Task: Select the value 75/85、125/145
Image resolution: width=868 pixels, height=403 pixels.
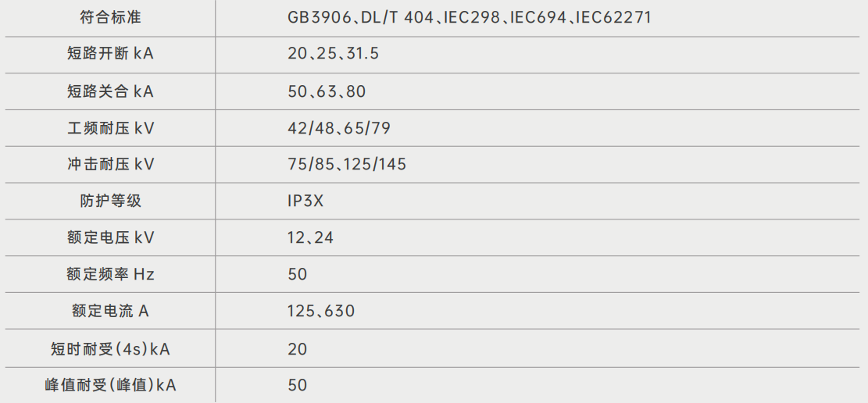Action: click(347, 164)
